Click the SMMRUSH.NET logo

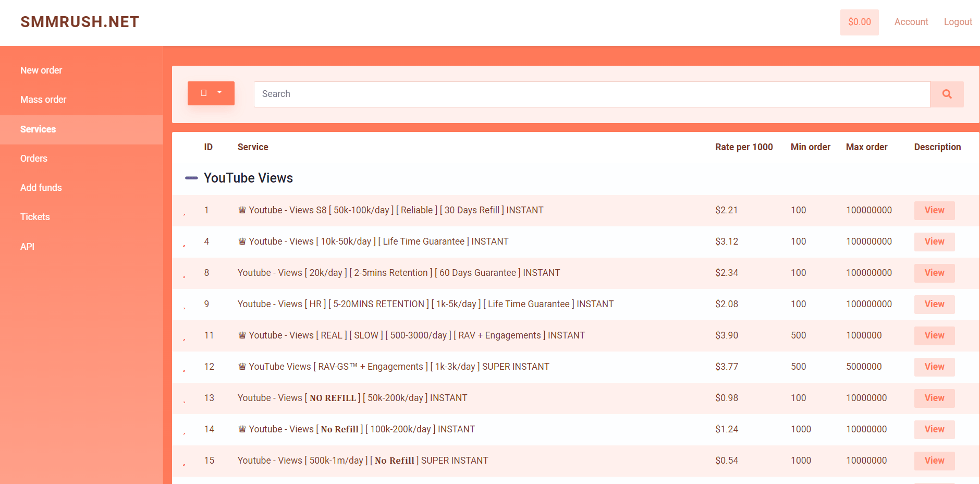[80, 22]
